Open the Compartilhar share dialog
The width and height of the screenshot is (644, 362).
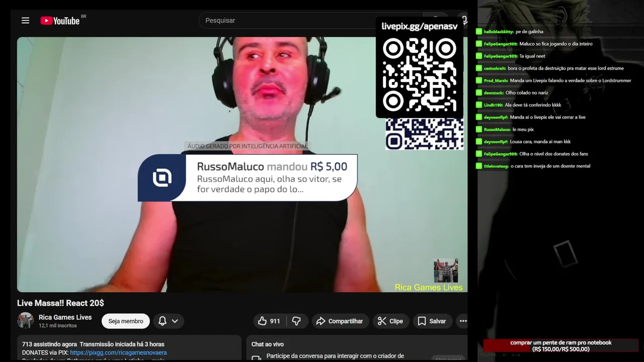pyautogui.click(x=340, y=321)
